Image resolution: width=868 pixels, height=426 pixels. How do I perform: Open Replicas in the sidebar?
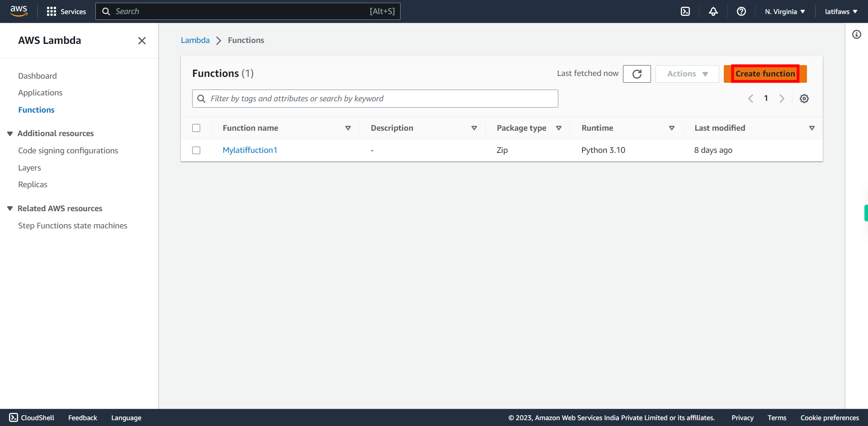pos(33,185)
